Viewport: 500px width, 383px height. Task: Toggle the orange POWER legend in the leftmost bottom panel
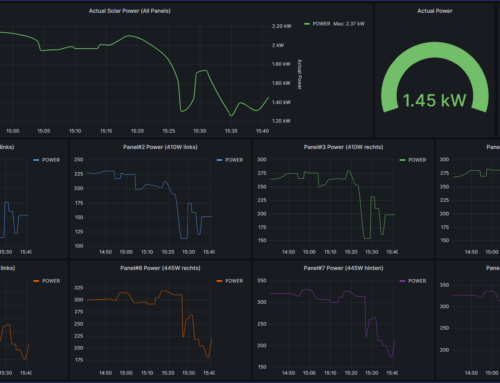pyautogui.click(x=47, y=281)
